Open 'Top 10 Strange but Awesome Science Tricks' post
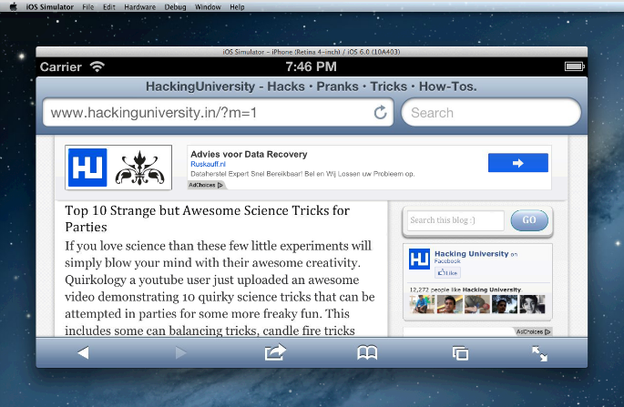This screenshot has width=624, height=407. point(207,218)
